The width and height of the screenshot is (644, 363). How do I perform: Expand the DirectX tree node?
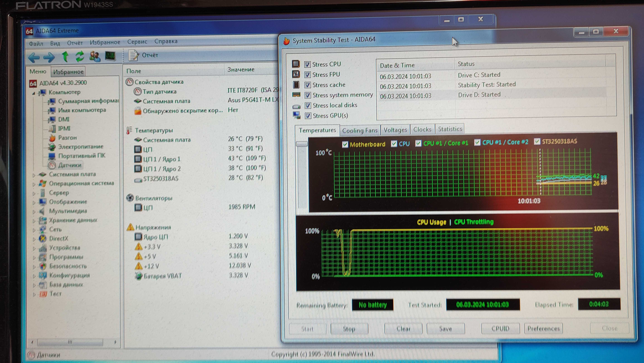click(x=34, y=239)
